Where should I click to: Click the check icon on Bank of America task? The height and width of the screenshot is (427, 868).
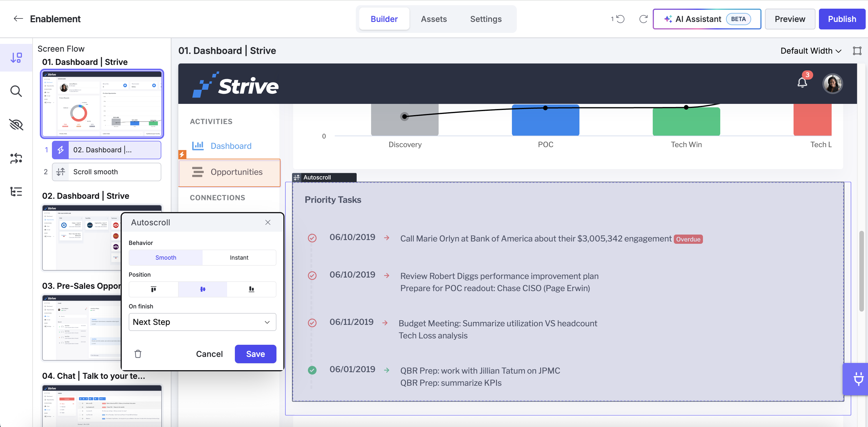(312, 238)
